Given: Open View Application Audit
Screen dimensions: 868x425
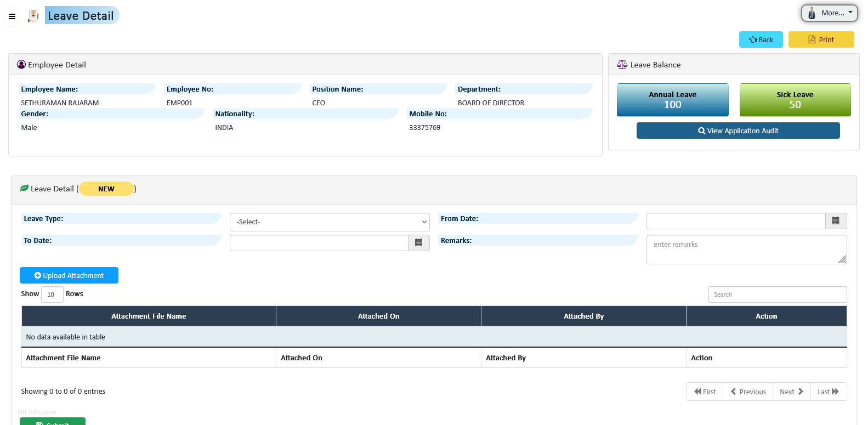Looking at the screenshot, I should click(x=737, y=131).
